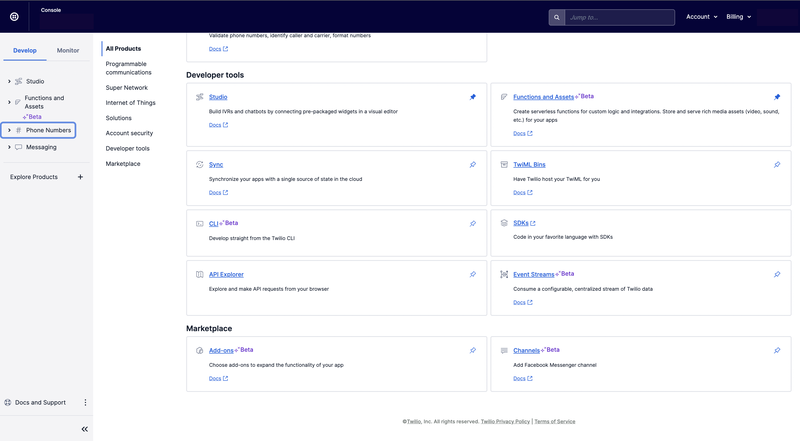Click the Functions and Assets card icon
800x441 pixels.
pos(504,97)
